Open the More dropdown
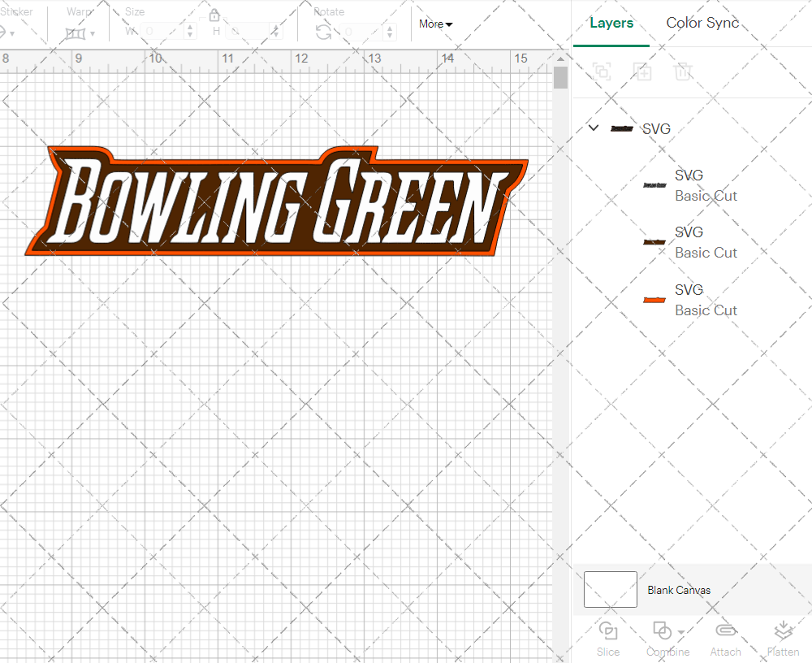Screen dimensions: 812x663 click(435, 24)
